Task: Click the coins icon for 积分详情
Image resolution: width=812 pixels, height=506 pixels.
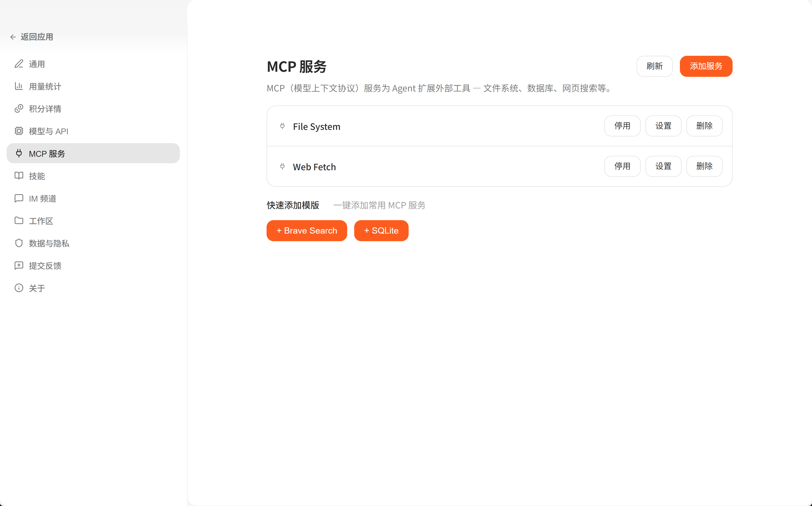Action: (19, 109)
